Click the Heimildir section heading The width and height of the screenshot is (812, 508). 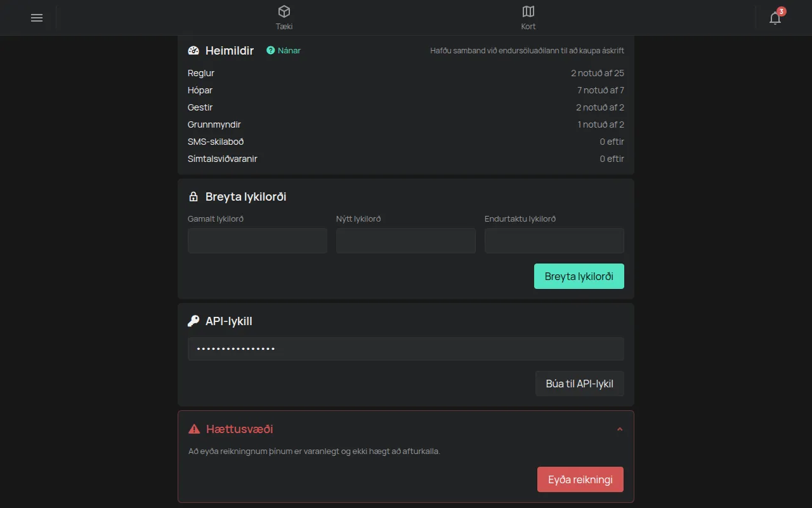click(x=230, y=51)
